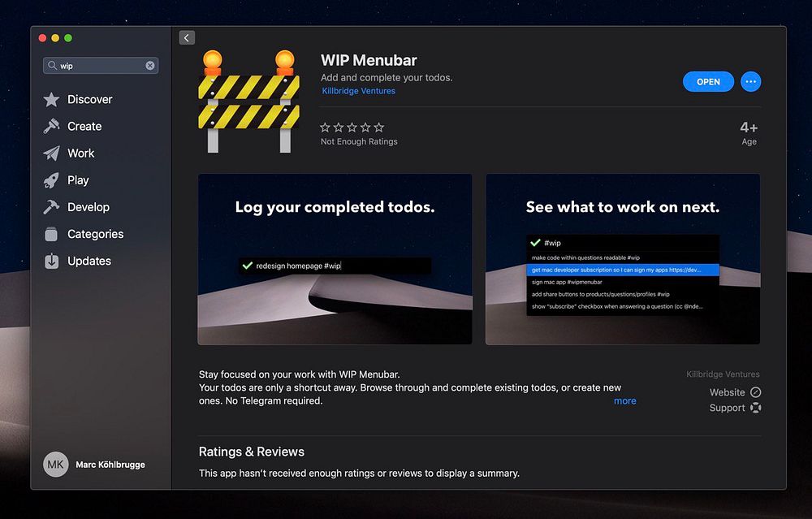Open the Play section

tap(78, 180)
